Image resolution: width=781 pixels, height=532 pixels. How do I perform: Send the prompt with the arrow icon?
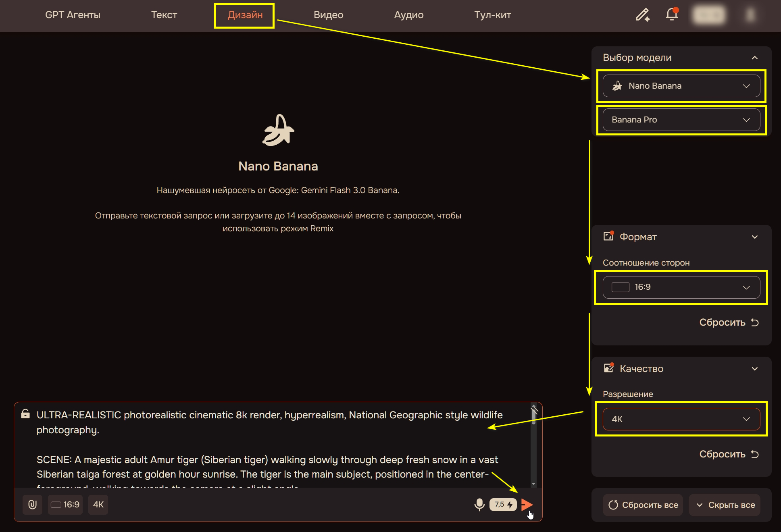527,505
